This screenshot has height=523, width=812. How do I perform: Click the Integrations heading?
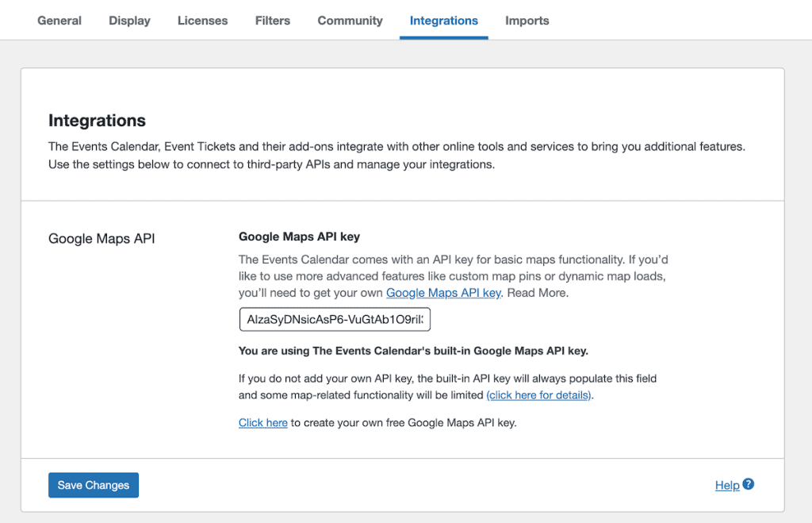[x=97, y=121]
